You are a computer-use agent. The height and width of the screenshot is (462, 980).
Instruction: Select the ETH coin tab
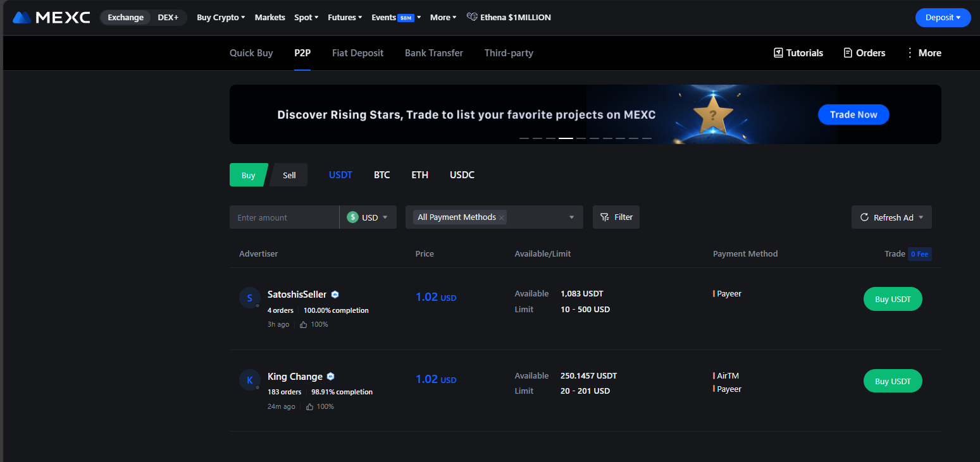click(420, 175)
